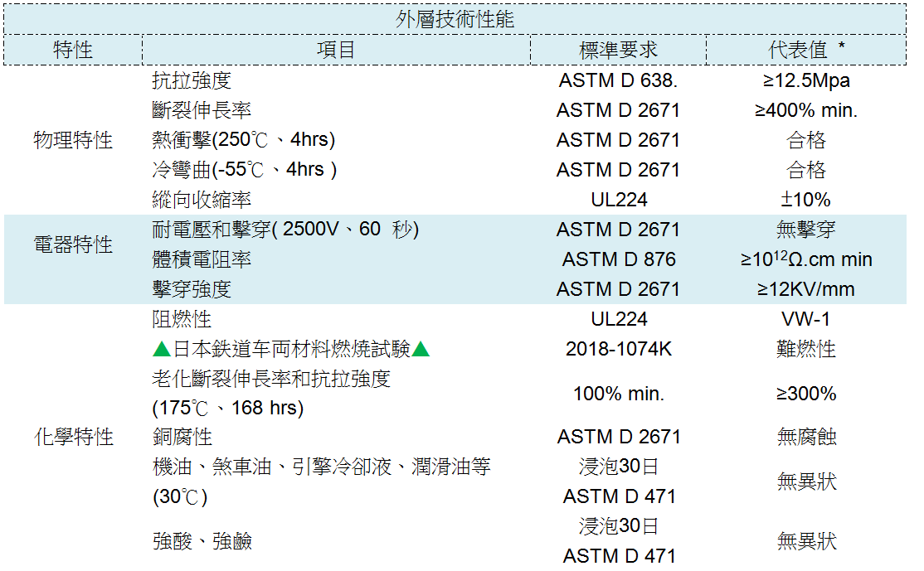Image resolution: width=924 pixels, height=571 pixels.
Task: Select the 物理特性 category cell
Action: click(x=73, y=140)
